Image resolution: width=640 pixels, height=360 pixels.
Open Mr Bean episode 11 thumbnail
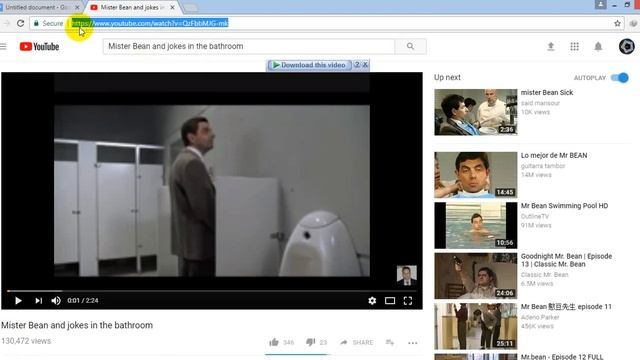click(476, 326)
